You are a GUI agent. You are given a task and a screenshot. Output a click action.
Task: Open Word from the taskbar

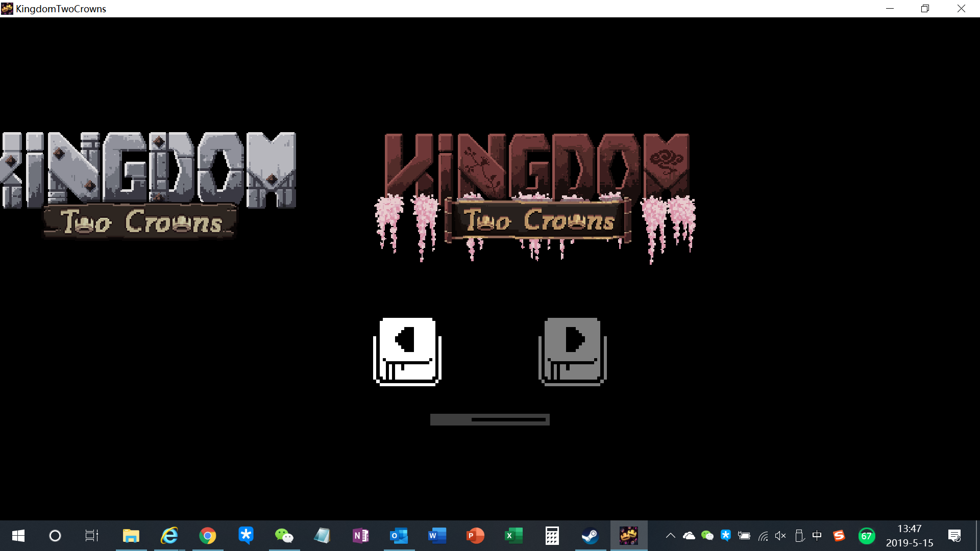[437, 536]
